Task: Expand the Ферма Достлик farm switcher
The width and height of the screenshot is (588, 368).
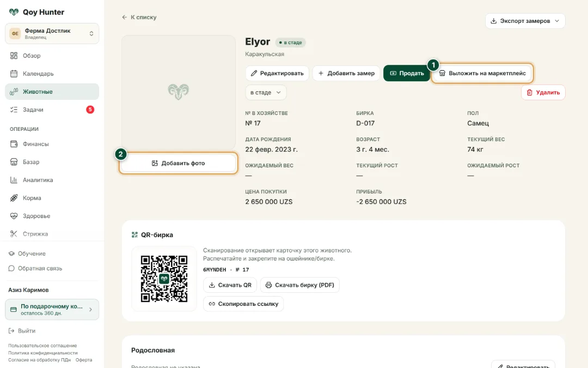Action: (52, 33)
